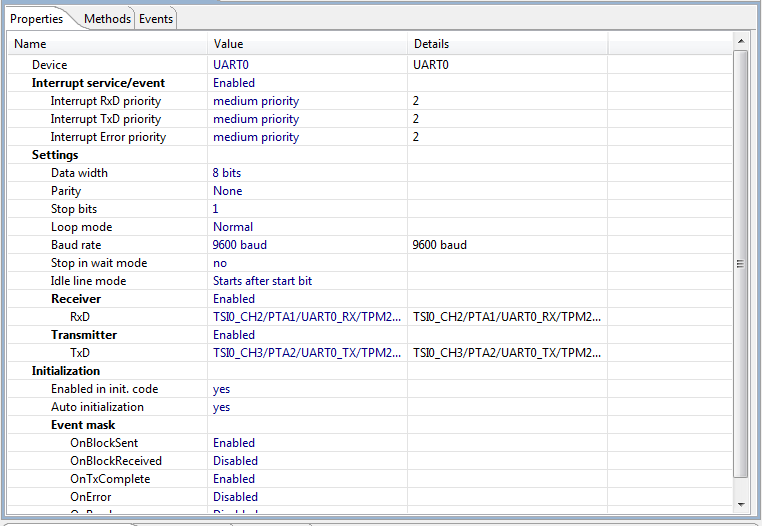Image resolution: width=762 pixels, height=526 pixels.
Task: Select the TxD pin value field
Action: (x=307, y=353)
